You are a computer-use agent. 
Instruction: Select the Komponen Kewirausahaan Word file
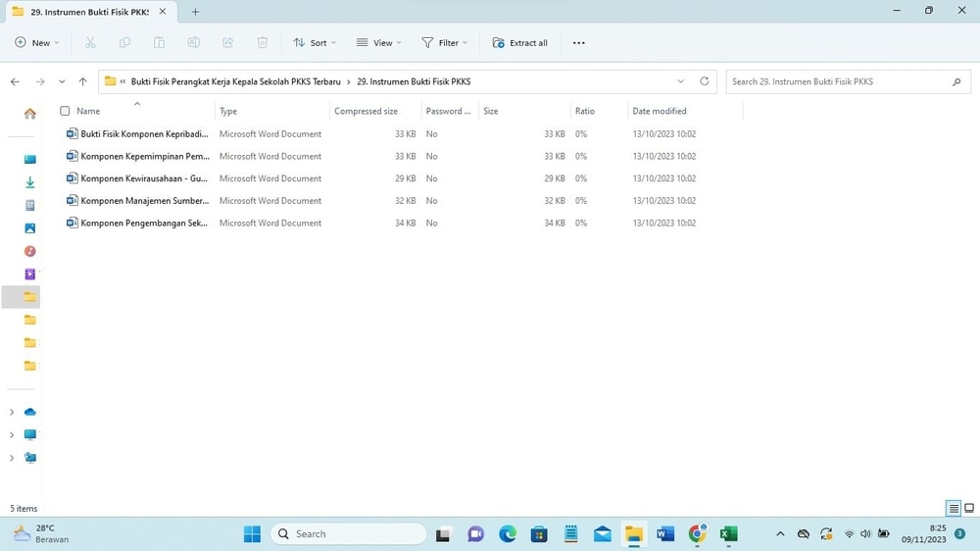click(144, 178)
